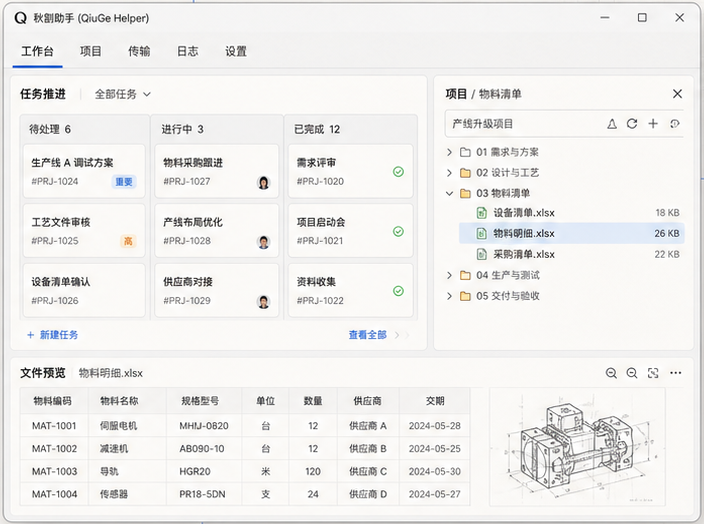The width and height of the screenshot is (704, 524).
Task: Click the 重要 tag on PRJ-1024
Action: (x=124, y=182)
